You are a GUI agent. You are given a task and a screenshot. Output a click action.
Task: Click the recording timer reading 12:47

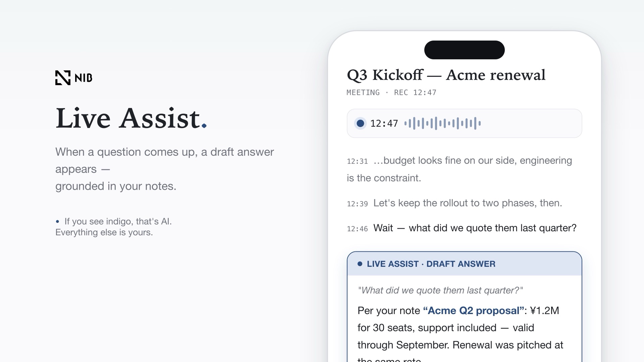(384, 123)
